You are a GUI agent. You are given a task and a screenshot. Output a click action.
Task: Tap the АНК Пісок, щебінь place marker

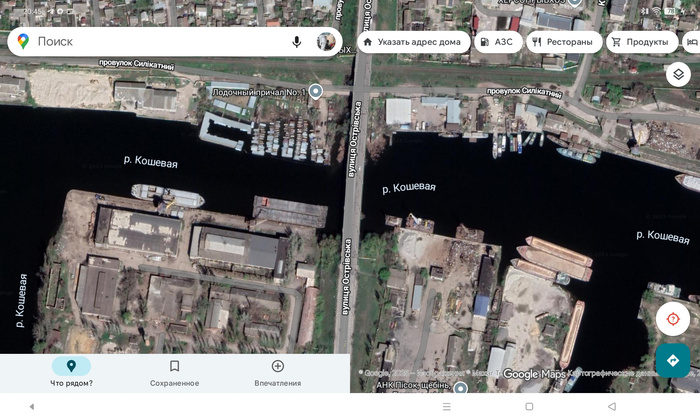click(x=459, y=387)
